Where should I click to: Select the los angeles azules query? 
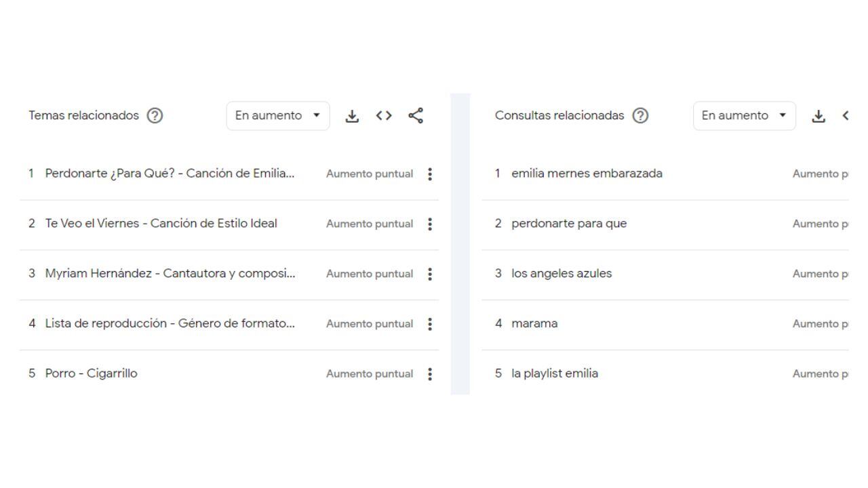pos(561,274)
